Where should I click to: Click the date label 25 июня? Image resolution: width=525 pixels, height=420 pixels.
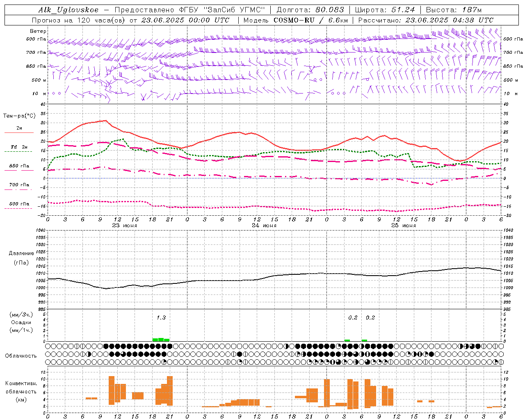(x=404, y=226)
